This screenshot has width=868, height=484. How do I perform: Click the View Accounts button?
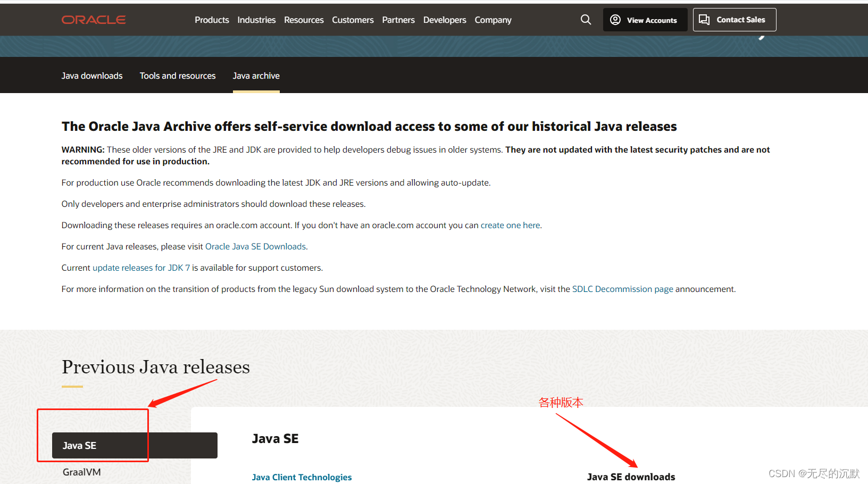645,20
